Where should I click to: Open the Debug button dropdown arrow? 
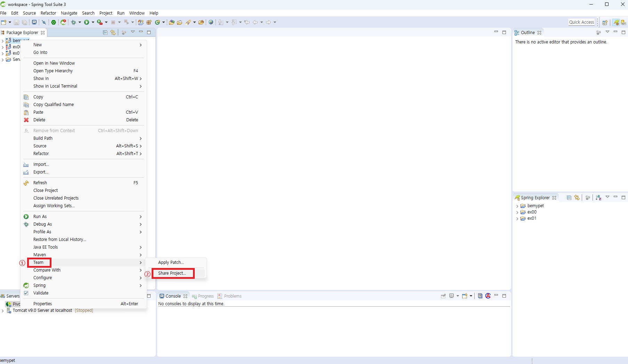click(80, 22)
